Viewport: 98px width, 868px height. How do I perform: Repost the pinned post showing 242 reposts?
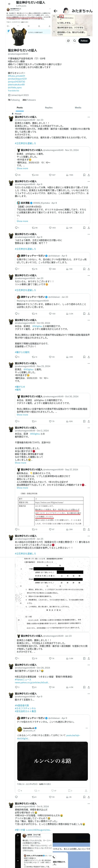pyautogui.click(x=35, y=175)
